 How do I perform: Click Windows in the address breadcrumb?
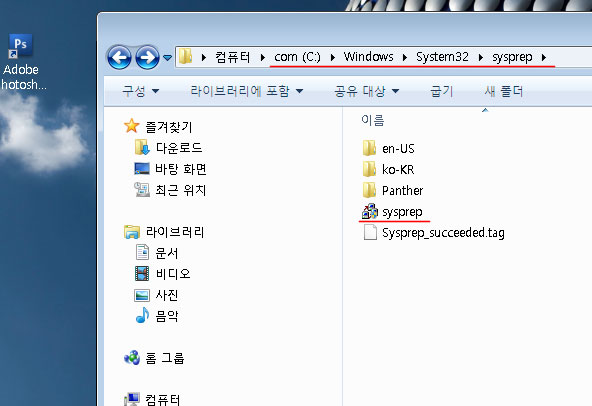(x=368, y=57)
